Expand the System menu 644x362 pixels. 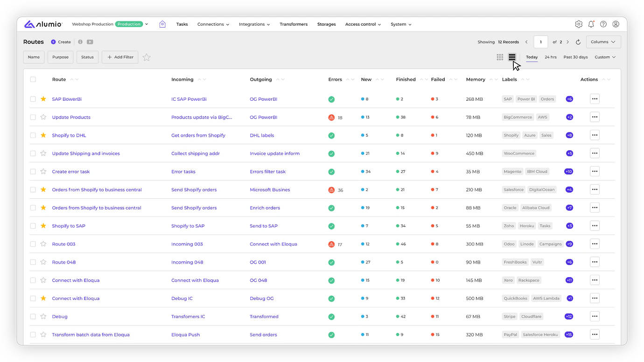(401, 24)
